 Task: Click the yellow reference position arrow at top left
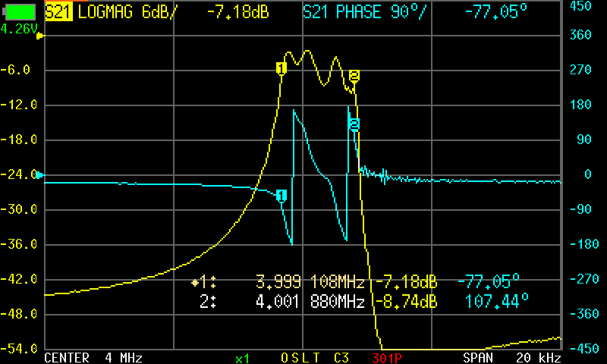click(40, 36)
